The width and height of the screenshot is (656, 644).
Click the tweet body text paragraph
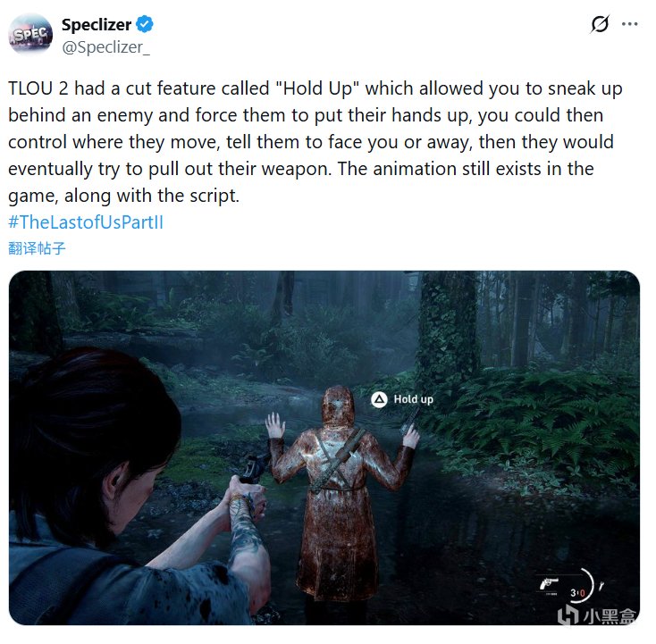[x=315, y=142]
